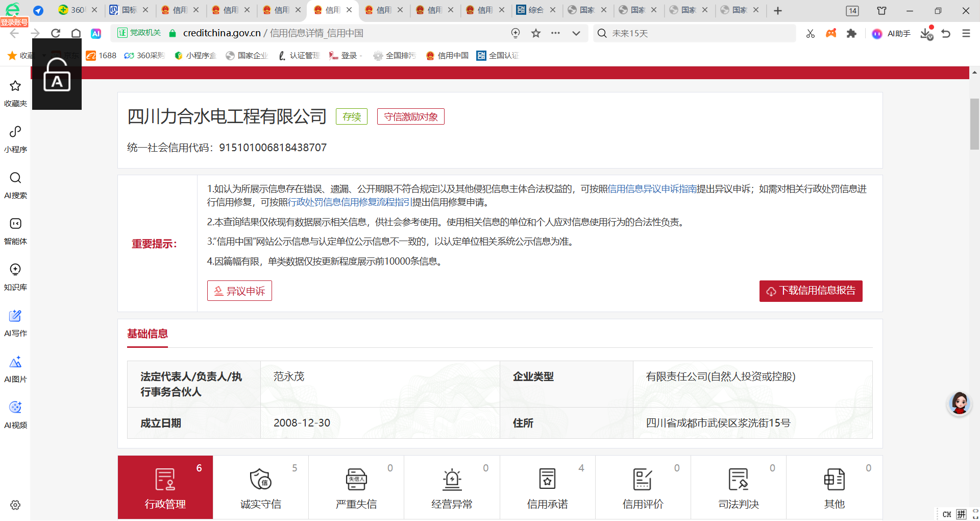Open the browser main menu
This screenshot has height=521, width=980.
(966, 33)
